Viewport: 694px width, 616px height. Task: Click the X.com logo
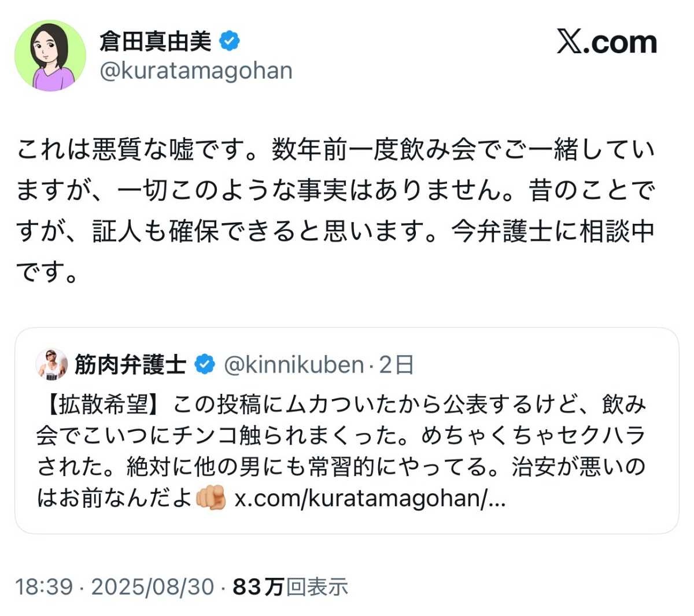pos(607,42)
